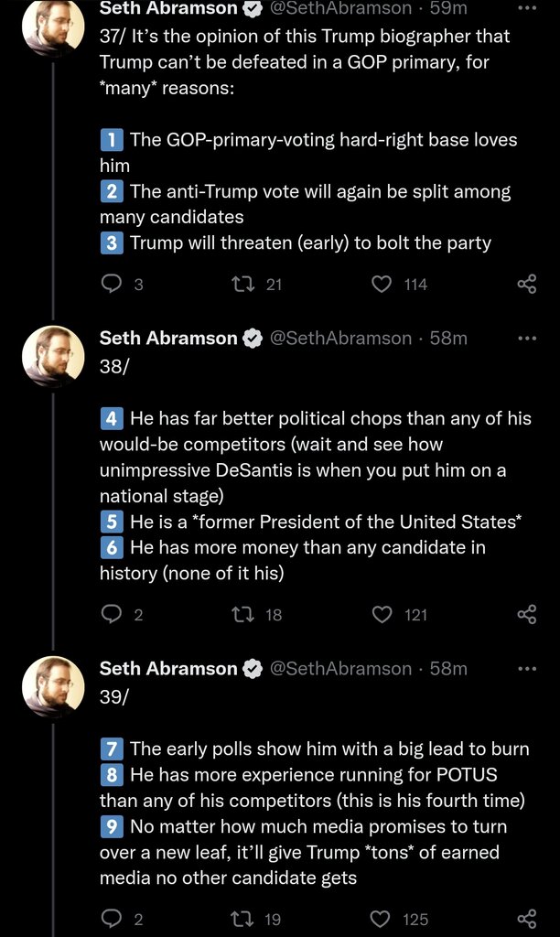Open more options menu on tweet 39/
The height and width of the screenshot is (937, 560).
click(x=526, y=668)
